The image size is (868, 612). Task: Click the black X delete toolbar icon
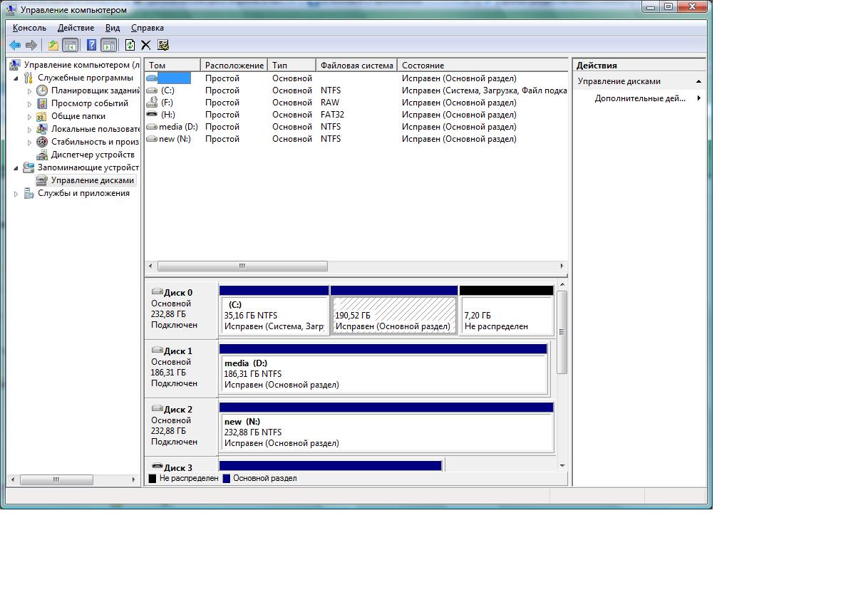point(146,46)
